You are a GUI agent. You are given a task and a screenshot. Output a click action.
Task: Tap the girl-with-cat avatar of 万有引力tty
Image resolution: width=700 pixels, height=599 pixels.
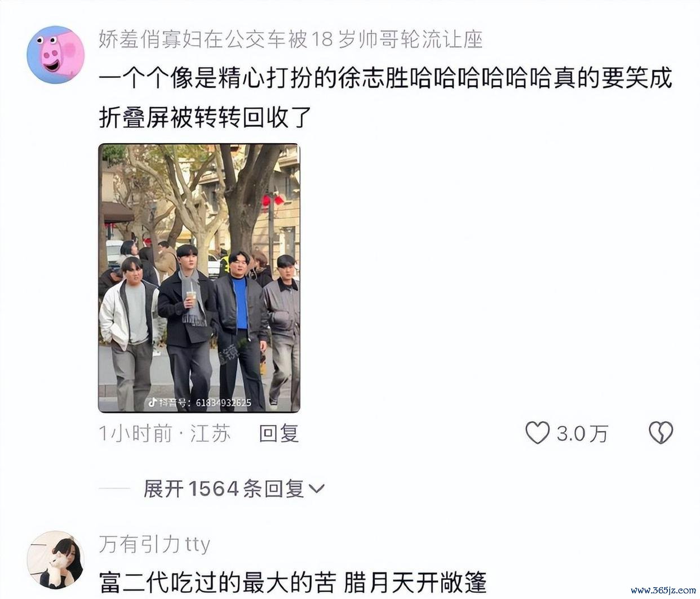click(x=55, y=560)
